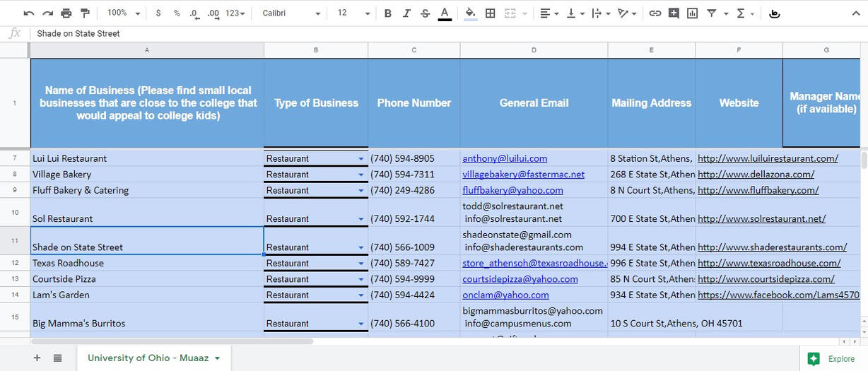Toggle strikethrough formatting

click(425, 13)
